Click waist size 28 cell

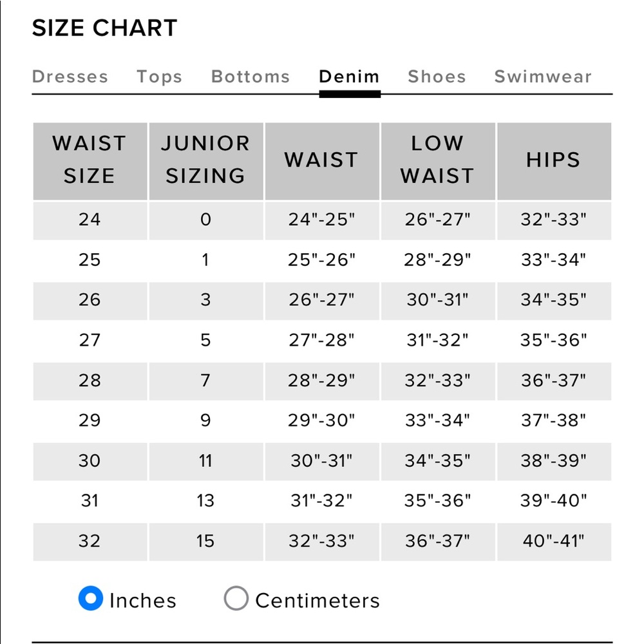tap(90, 381)
